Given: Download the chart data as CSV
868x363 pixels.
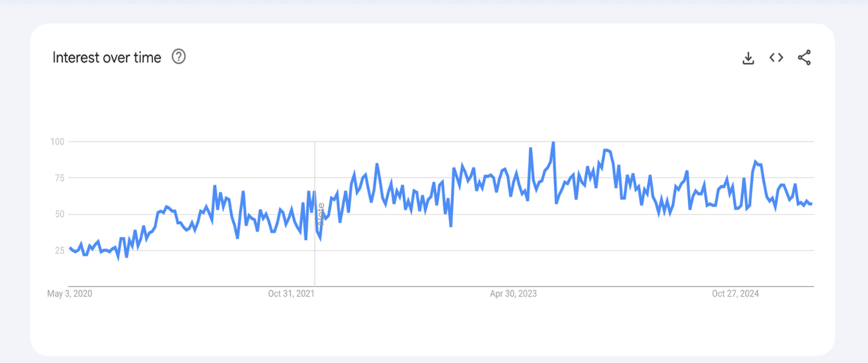Looking at the screenshot, I should coord(749,58).
